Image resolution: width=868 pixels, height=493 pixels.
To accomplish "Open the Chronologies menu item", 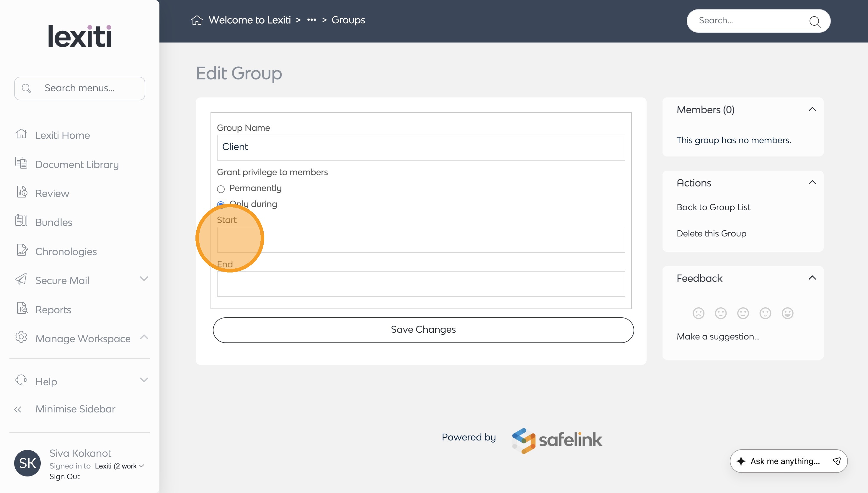I will [66, 252].
